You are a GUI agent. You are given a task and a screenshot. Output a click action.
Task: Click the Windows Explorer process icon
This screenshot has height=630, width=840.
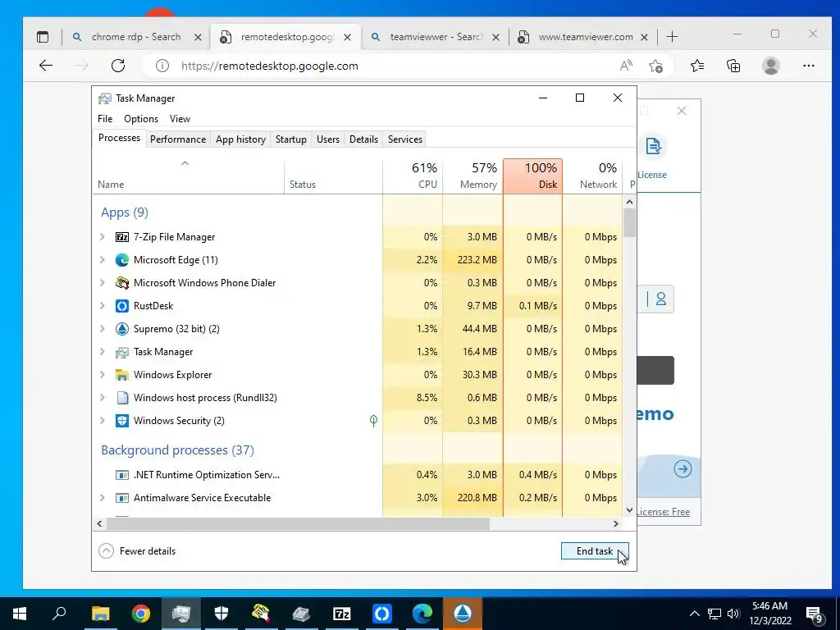point(122,375)
